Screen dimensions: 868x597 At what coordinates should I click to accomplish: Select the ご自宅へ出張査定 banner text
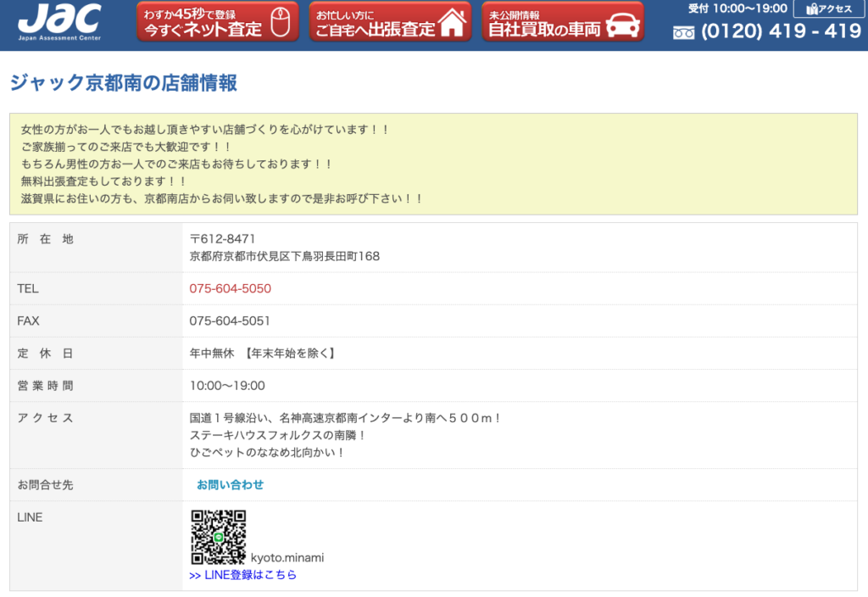(376, 29)
